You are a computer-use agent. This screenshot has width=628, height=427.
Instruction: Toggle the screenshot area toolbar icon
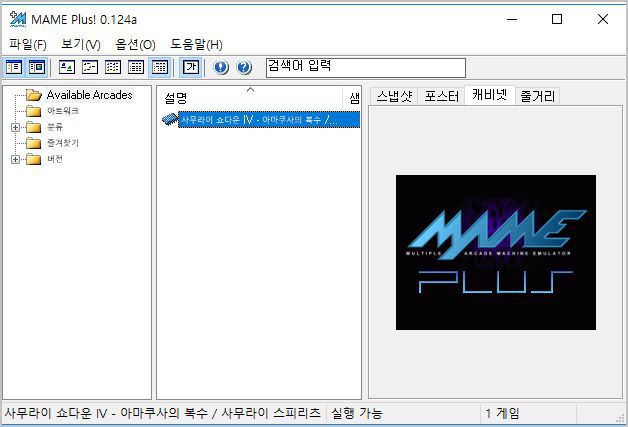(37, 67)
